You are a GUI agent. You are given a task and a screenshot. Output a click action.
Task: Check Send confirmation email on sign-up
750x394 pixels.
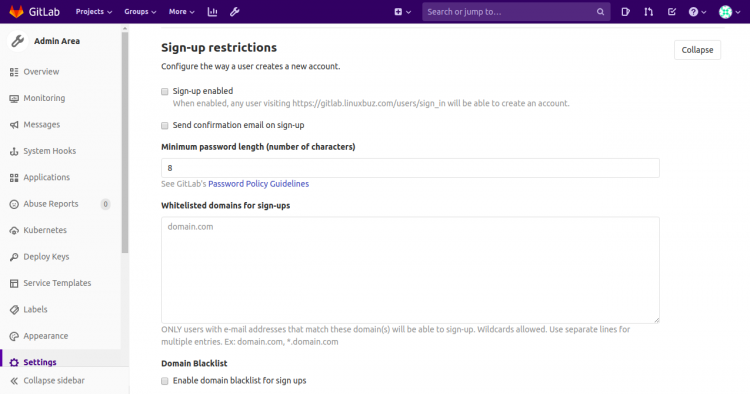[x=165, y=125]
